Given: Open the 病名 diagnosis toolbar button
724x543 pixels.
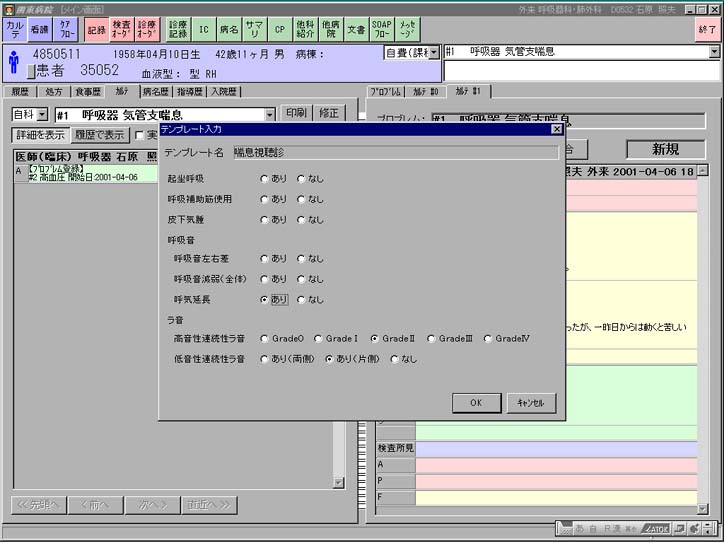Looking at the screenshot, I should (229, 30).
